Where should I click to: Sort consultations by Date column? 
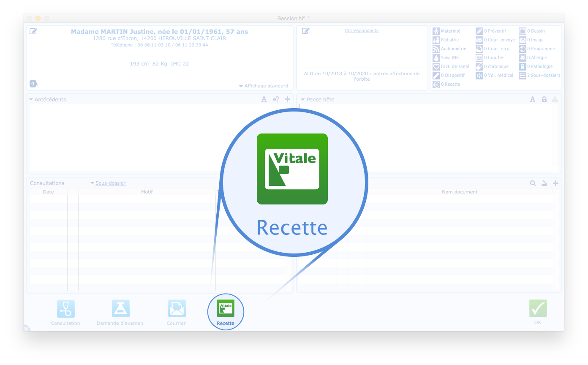pos(49,192)
